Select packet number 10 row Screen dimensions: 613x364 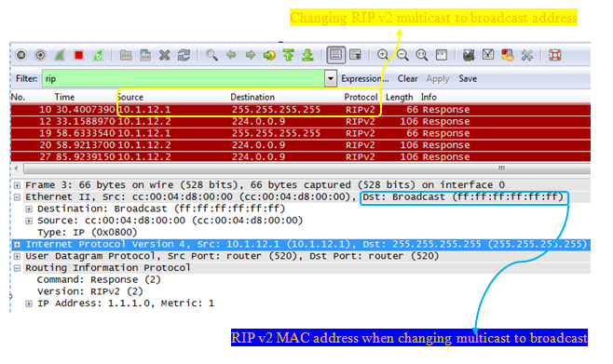(300, 110)
